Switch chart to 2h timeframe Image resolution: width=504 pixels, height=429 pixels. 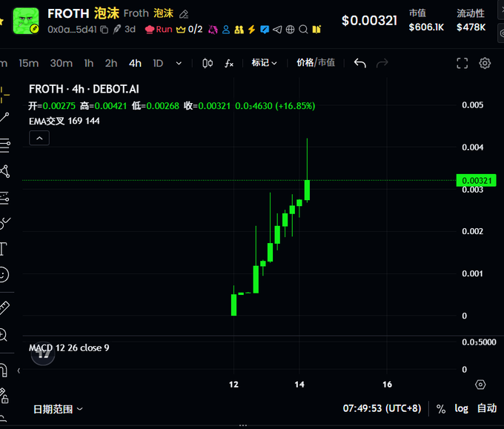pyautogui.click(x=111, y=63)
